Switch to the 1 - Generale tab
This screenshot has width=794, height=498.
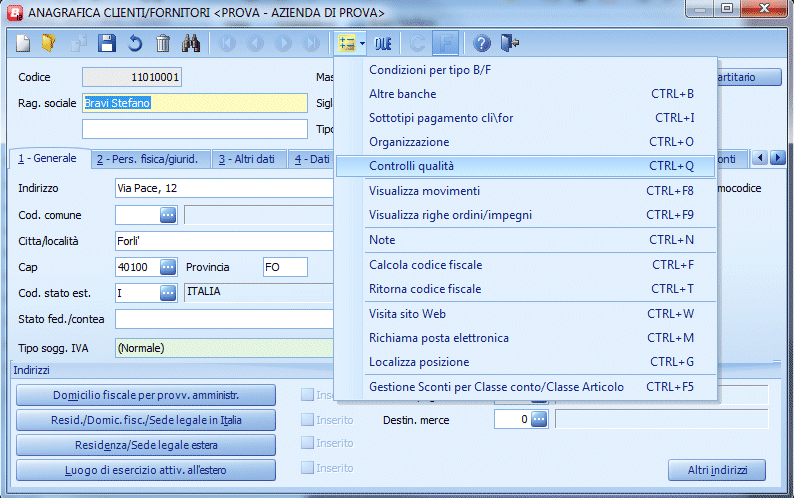pos(49,158)
